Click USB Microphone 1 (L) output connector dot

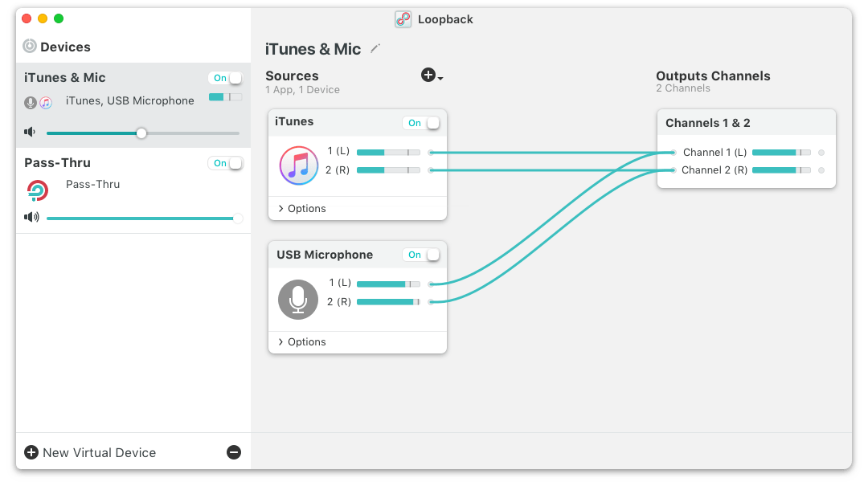coord(431,284)
